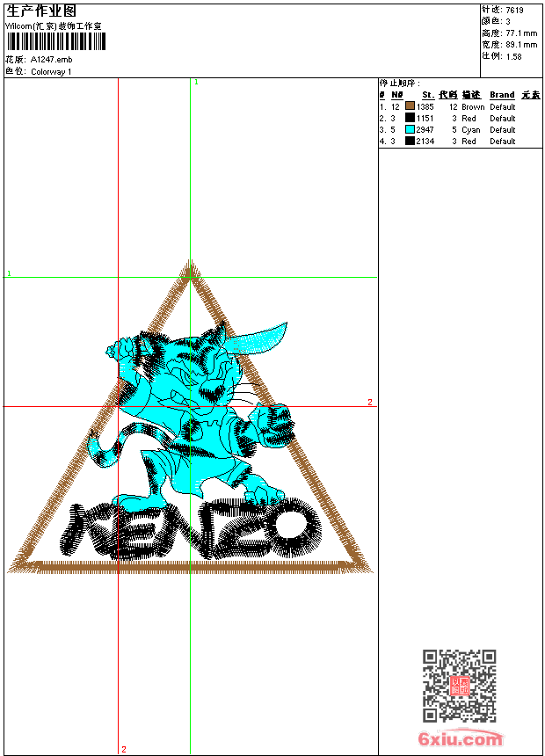Click the St. column header
Image resolution: width=545 pixels, height=756 pixels.
pyautogui.click(x=428, y=95)
